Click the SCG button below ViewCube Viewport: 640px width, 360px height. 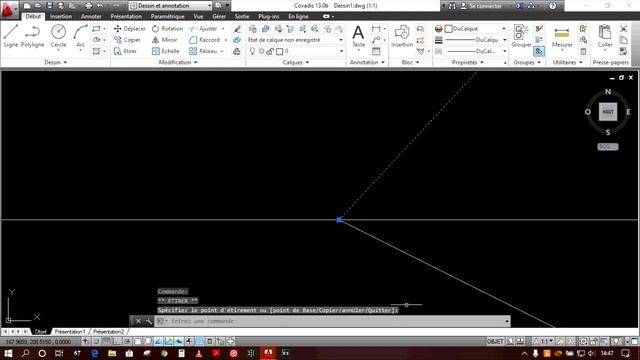tap(608, 147)
